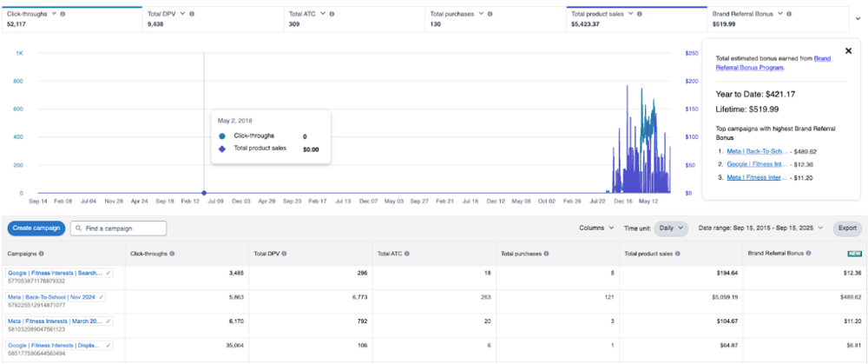Select the Total purchases metric tab
Screen dimensions: 868x364
[495, 19]
